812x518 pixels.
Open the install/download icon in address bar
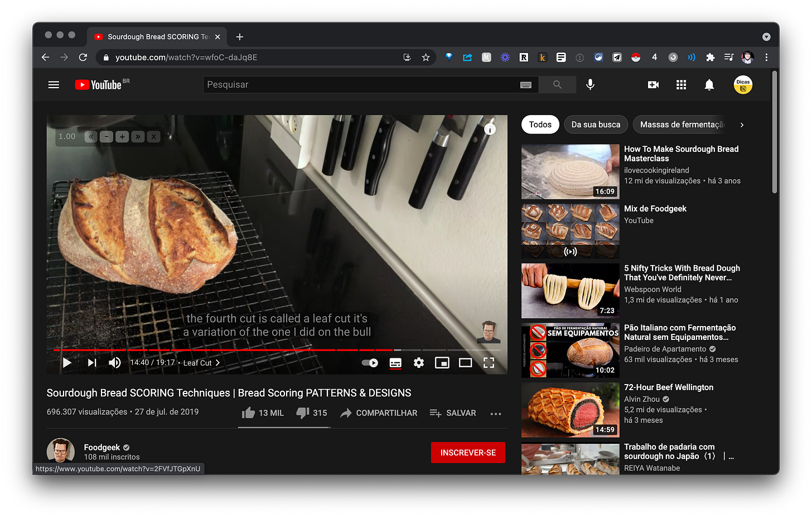point(407,57)
